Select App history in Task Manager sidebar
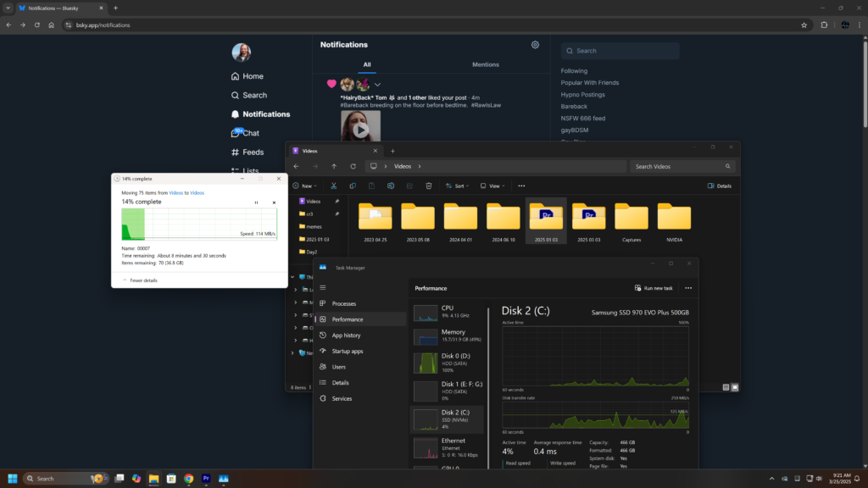The height and width of the screenshot is (488, 868). click(x=346, y=335)
